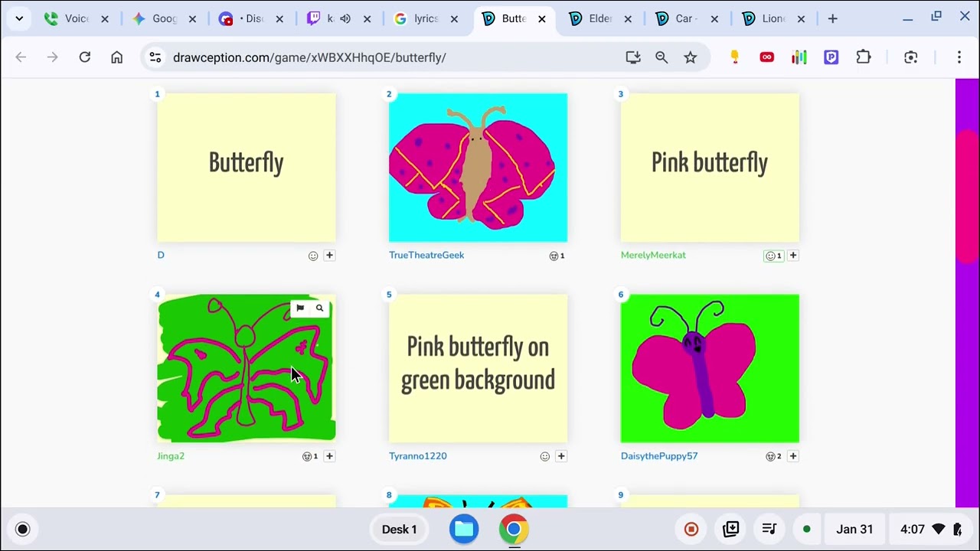Close the lyrics tab
This screenshot has height=551, width=980.
point(454,19)
